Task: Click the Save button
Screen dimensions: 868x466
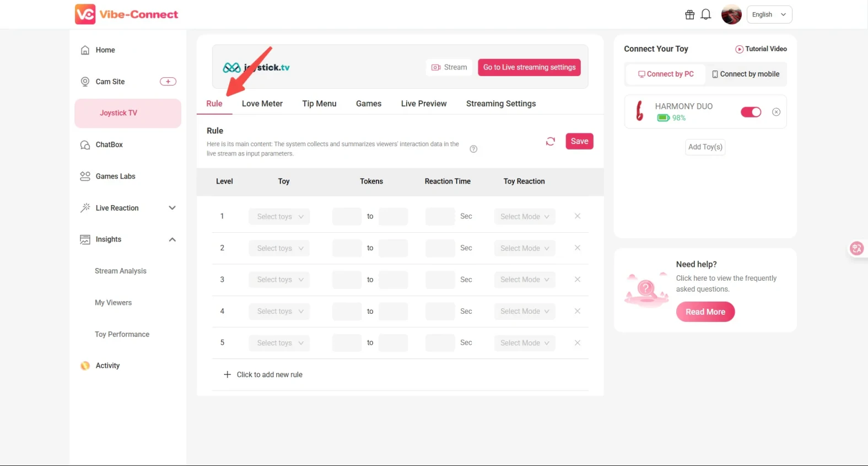Action: (579, 142)
